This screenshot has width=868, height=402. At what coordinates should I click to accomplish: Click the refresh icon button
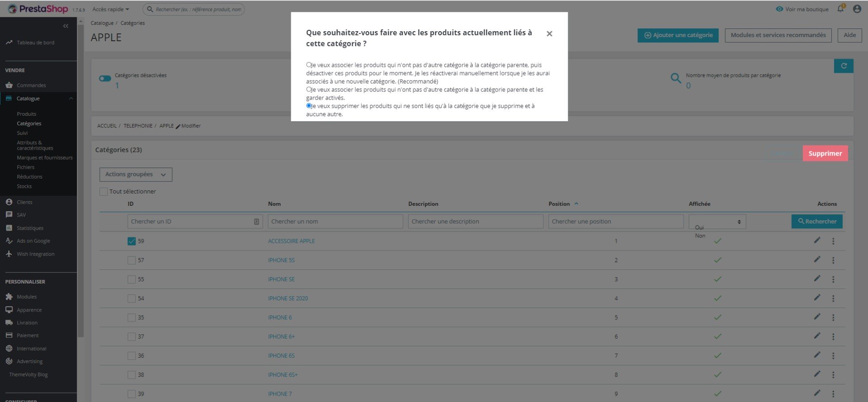(x=844, y=66)
